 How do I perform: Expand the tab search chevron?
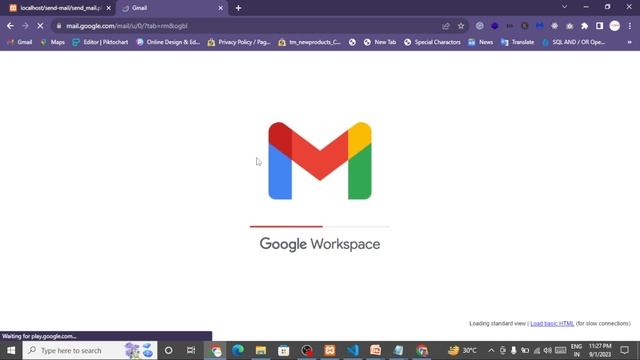[x=564, y=7]
